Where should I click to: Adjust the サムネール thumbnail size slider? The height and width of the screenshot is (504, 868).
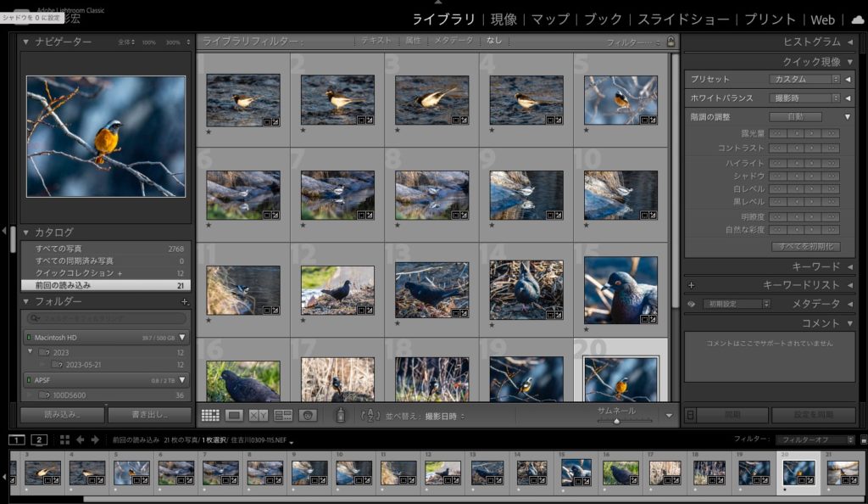[616, 421]
